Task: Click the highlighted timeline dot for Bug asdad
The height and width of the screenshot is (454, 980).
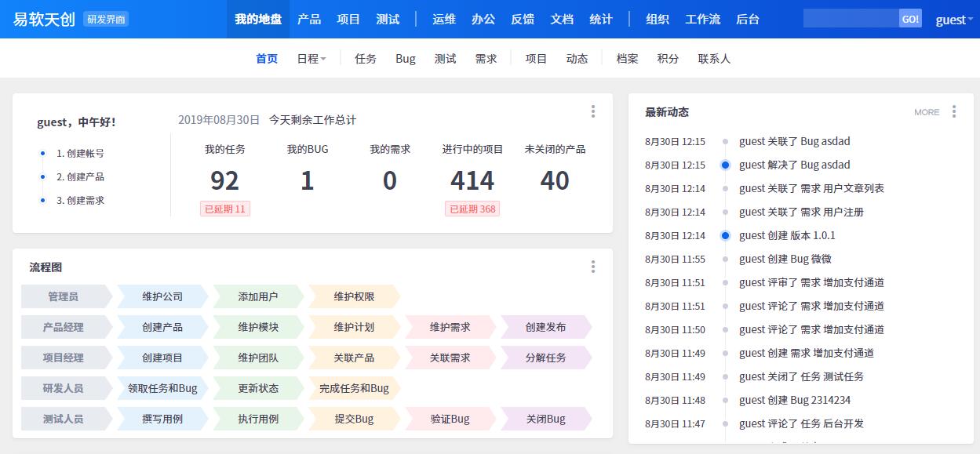Action: [x=725, y=165]
